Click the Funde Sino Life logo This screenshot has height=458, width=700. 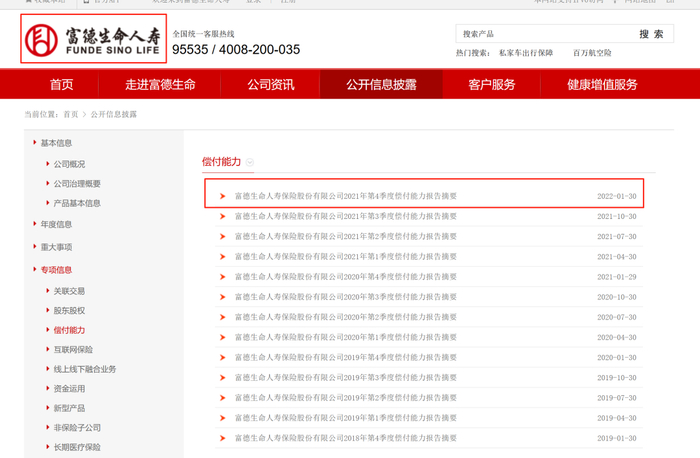pyautogui.click(x=93, y=39)
